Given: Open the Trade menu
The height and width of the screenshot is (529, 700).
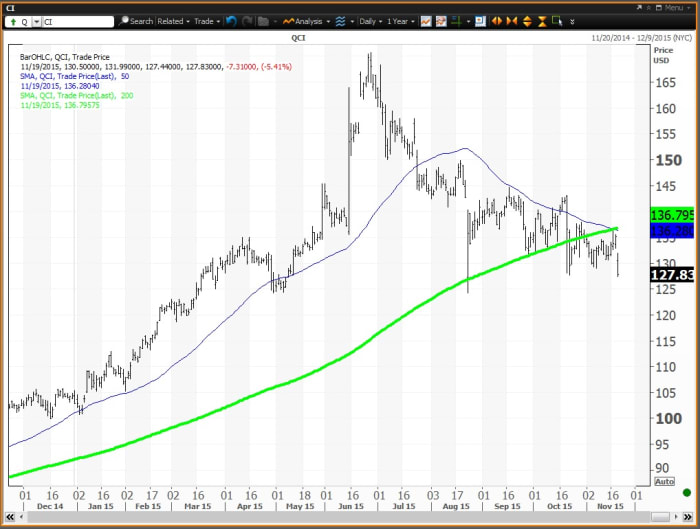Looking at the screenshot, I should pyautogui.click(x=206, y=21).
